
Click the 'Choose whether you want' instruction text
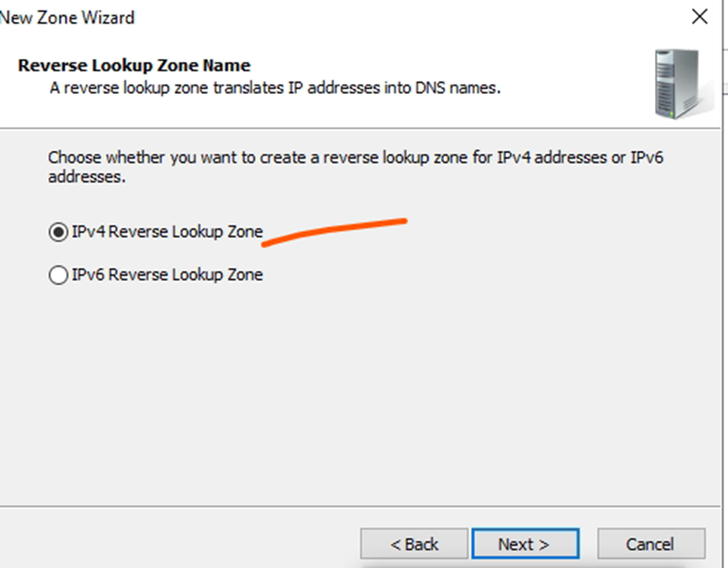point(355,167)
